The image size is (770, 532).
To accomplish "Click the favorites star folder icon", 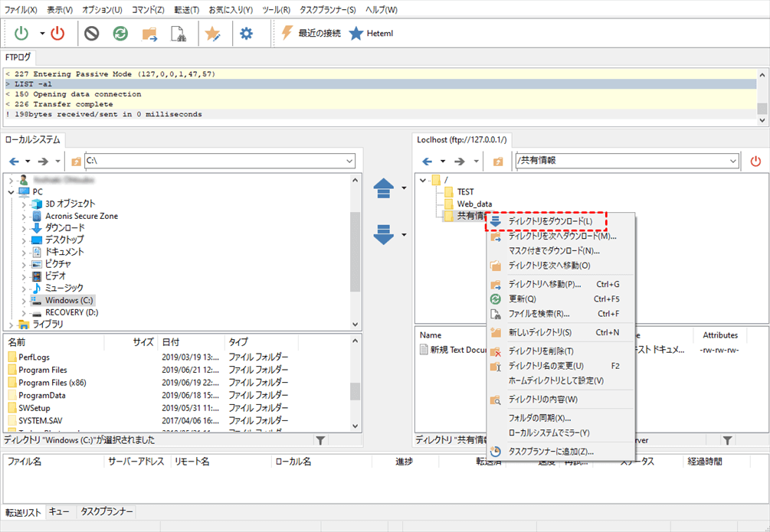I will (211, 34).
